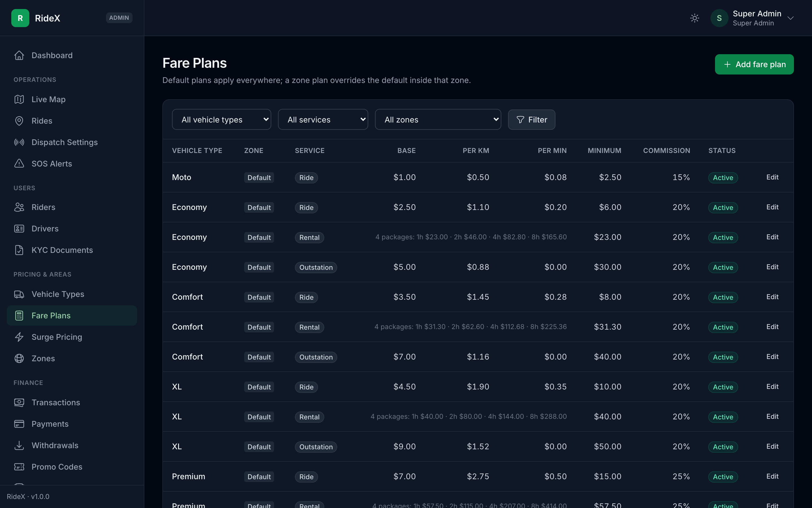Open the All vehicle types dropdown
Screen dimensions: 812x508
221,120
